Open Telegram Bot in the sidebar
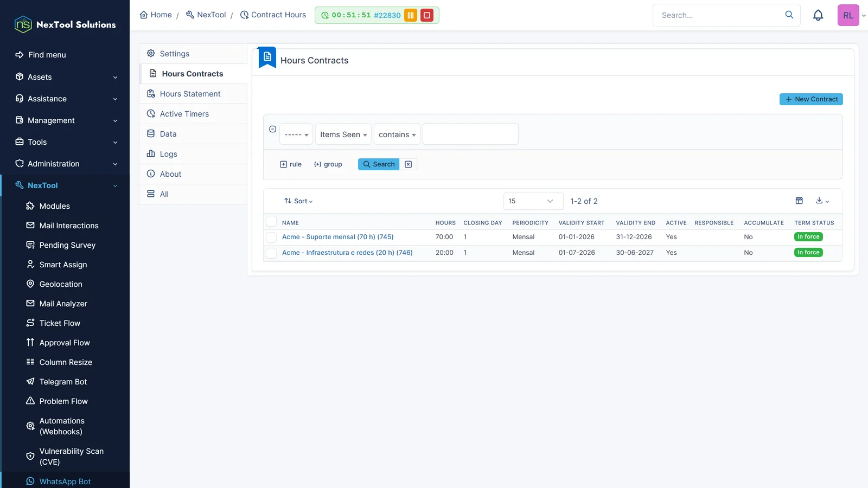This screenshot has width=868, height=488. point(63,382)
